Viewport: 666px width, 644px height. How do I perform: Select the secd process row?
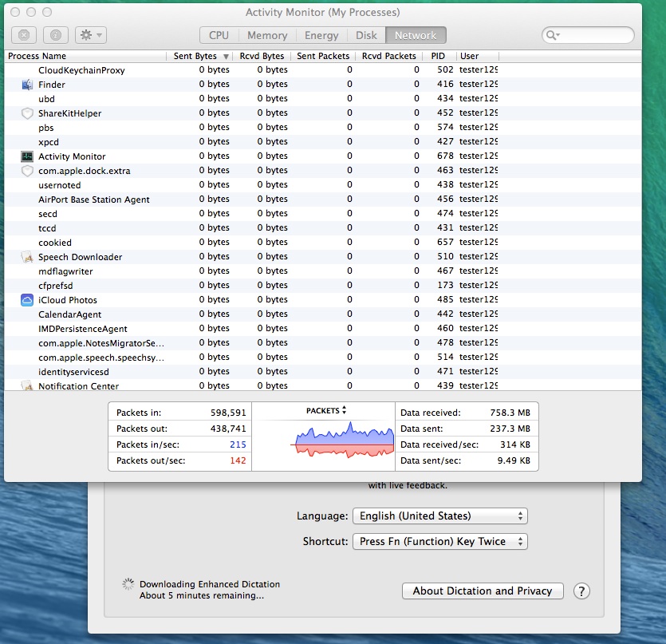coord(323,214)
